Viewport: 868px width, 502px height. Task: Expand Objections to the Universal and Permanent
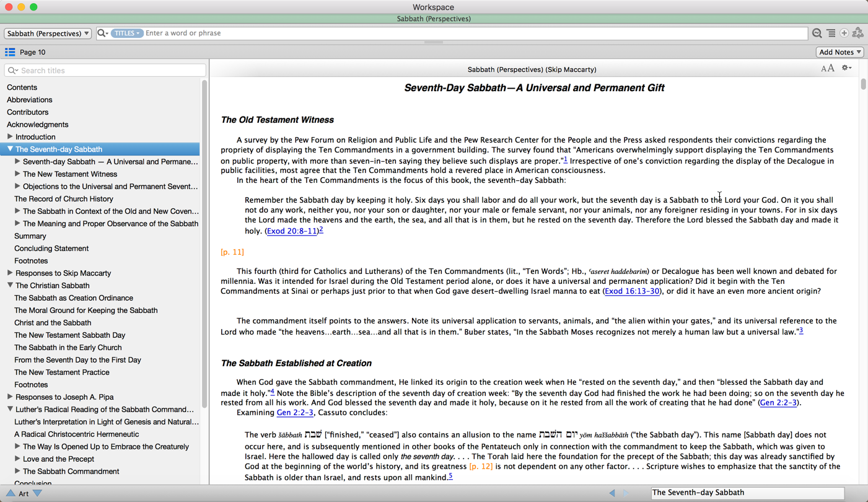click(17, 186)
